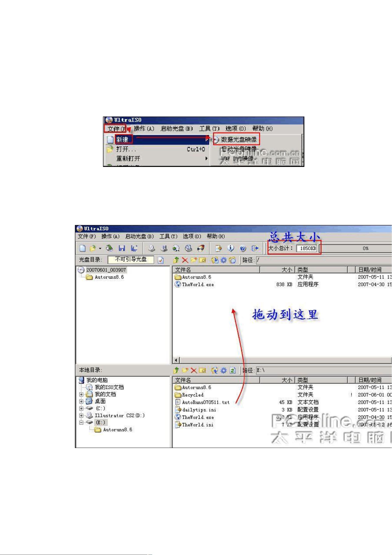The width and height of the screenshot is (392, 555).
Task: Click the gear icon in 本地目录 toolbar
Action: click(224, 370)
